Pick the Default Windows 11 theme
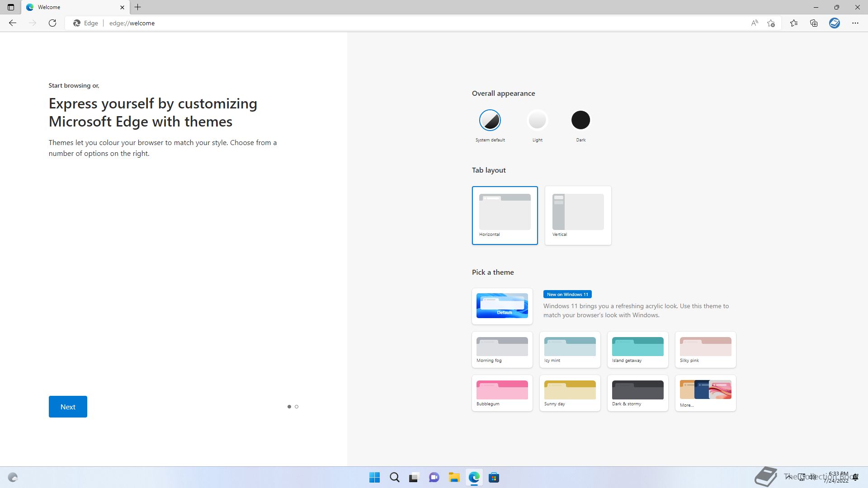 [502, 306]
